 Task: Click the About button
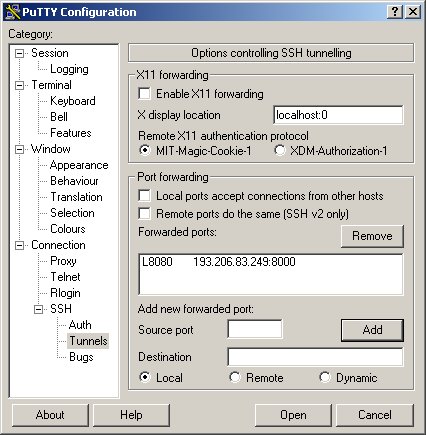(x=50, y=415)
